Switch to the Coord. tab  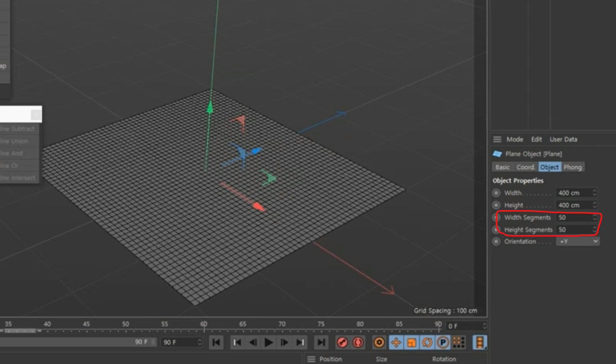[526, 167]
